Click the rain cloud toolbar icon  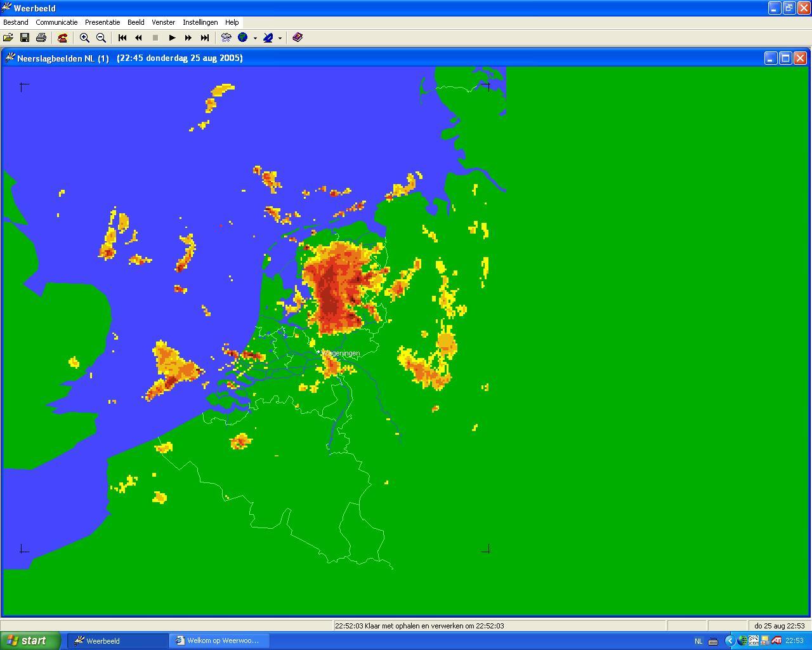[226, 37]
